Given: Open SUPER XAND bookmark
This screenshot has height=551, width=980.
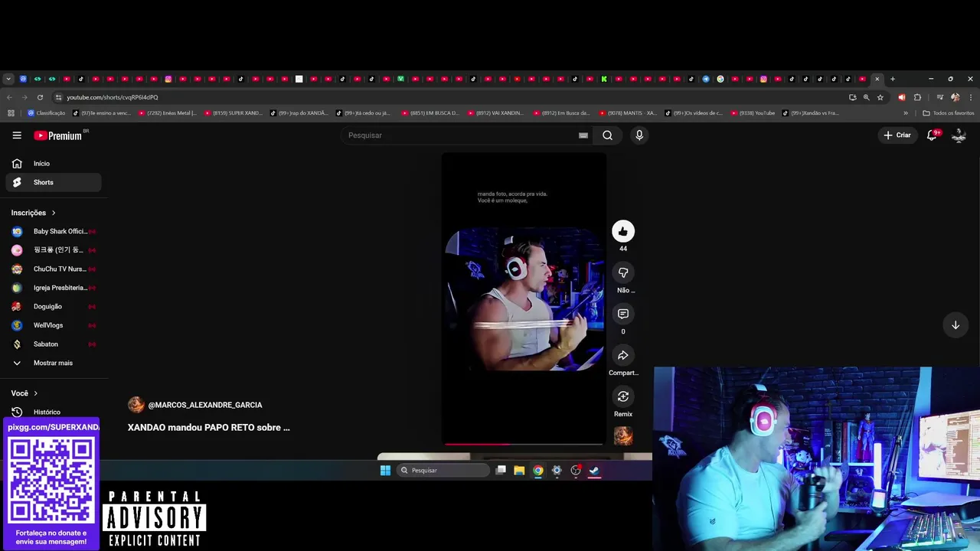Looking at the screenshot, I should coord(234,113).
